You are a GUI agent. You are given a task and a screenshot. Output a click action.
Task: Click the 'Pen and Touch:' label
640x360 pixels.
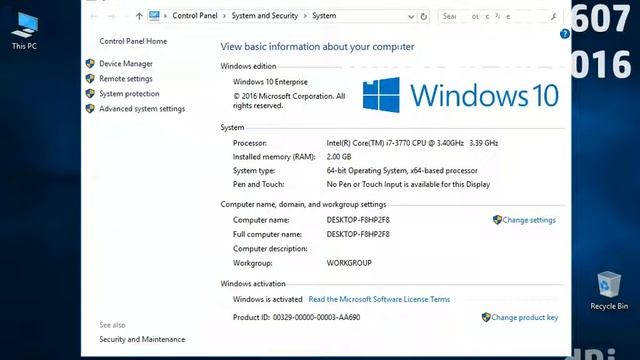(258, 184)
